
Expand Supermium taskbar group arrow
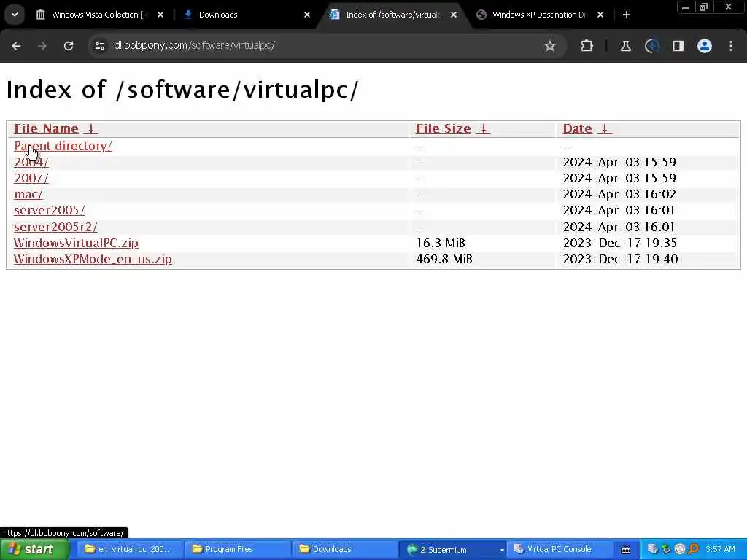(502, 550)
